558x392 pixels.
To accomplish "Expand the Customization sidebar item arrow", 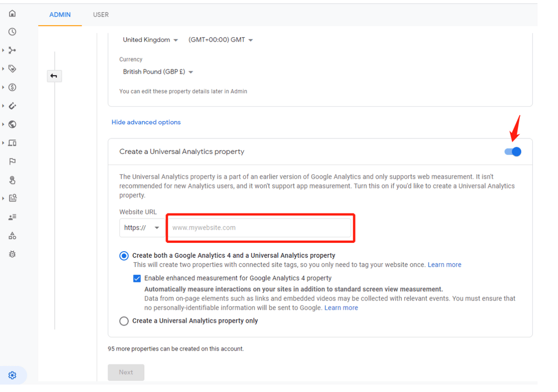I will coord(3,50).
